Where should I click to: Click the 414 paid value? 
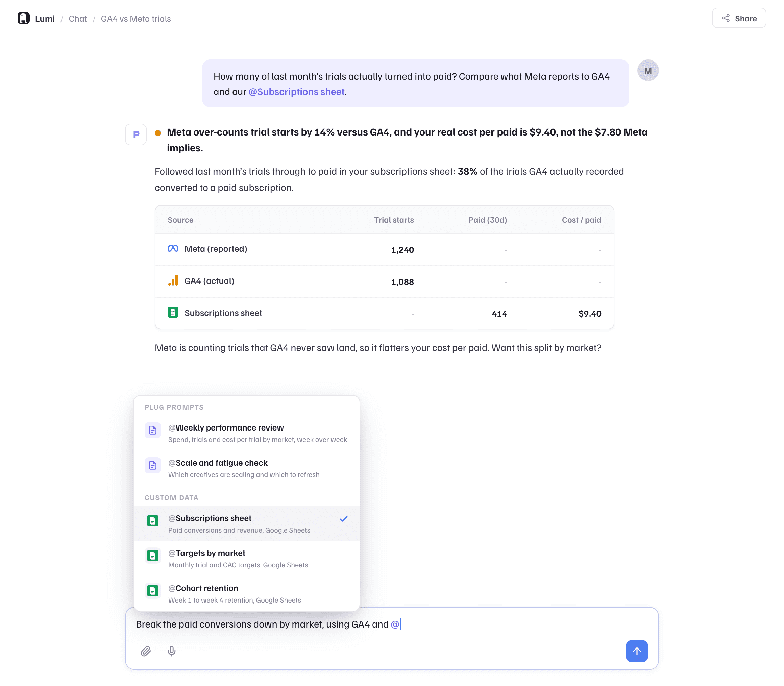coord(499,314)
